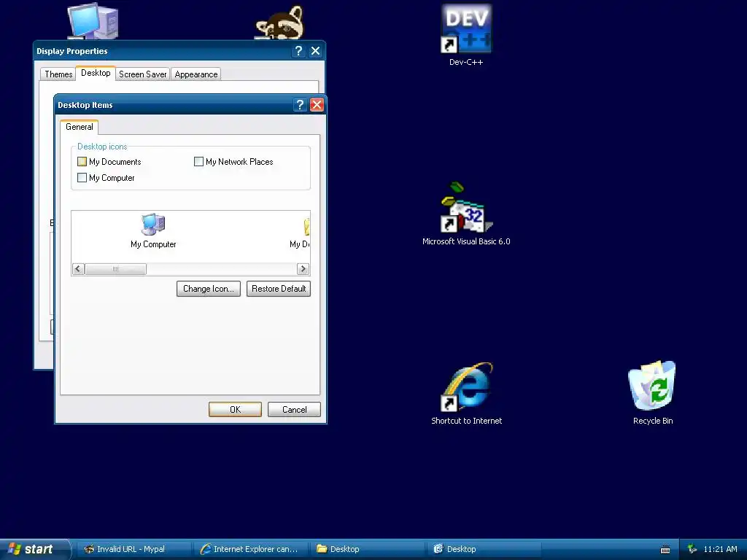This screenshot has width=747, height=560.
Task: Click the computer desktop icon above Display Properties
Action: (93, 21)
